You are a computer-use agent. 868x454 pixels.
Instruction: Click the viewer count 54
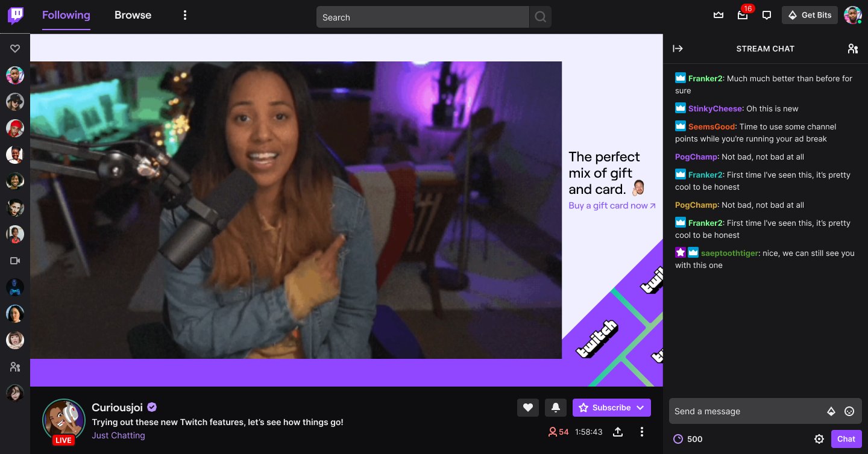pyautogui.click(x=558, y=432)
